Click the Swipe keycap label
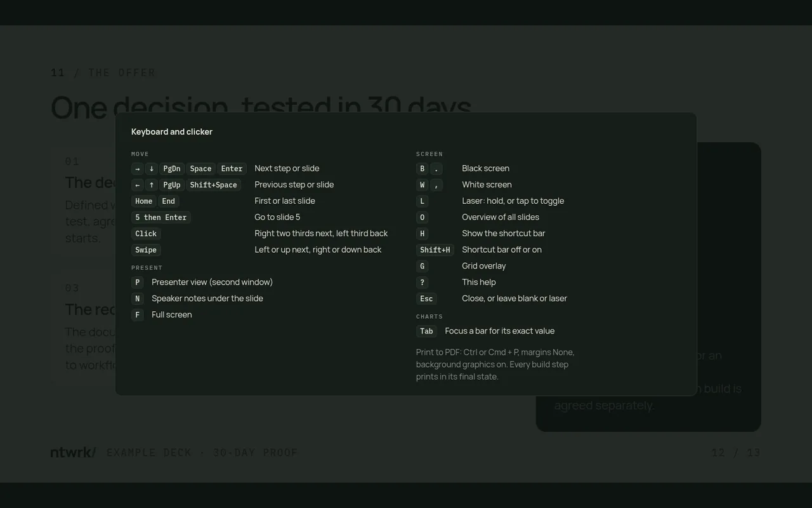 click(146, 250)
